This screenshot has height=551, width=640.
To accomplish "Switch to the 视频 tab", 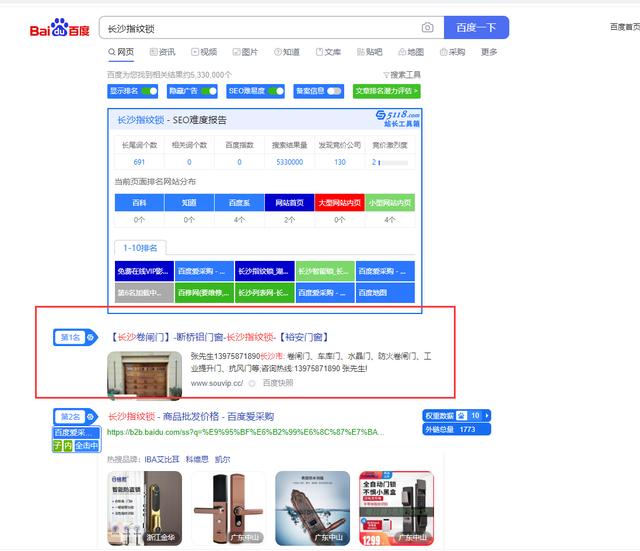I will click(204, 52).
